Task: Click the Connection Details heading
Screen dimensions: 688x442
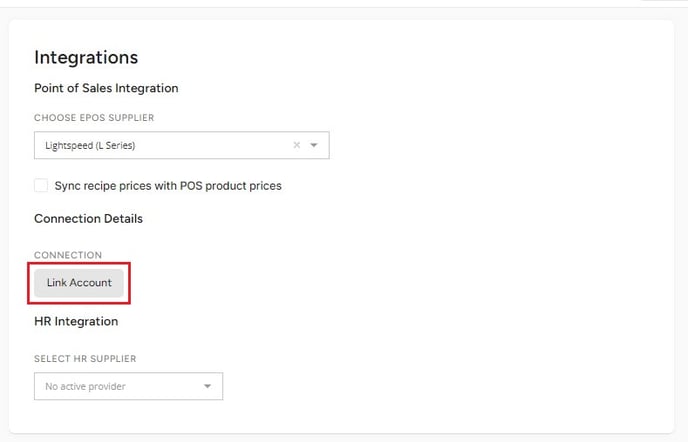Action: click(x=88, y=219)
